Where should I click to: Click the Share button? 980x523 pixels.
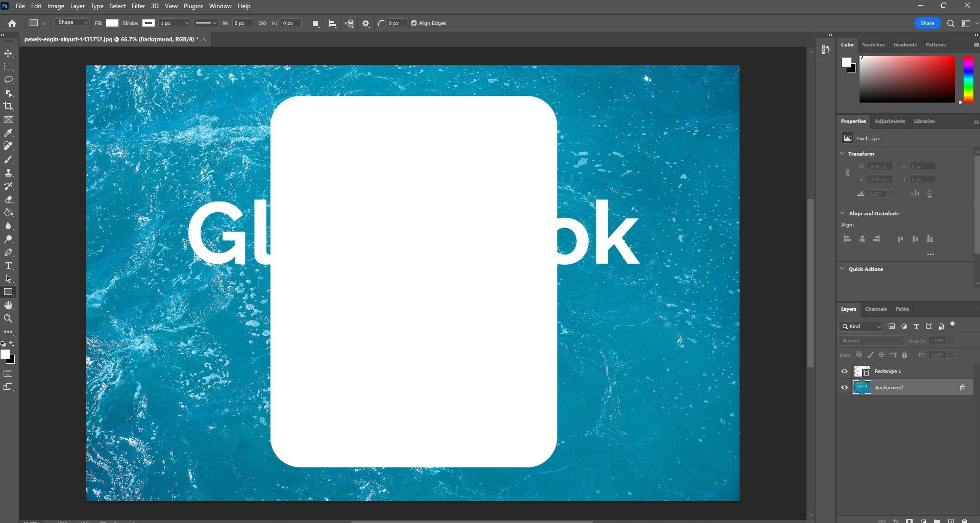(x=927, y=23)
